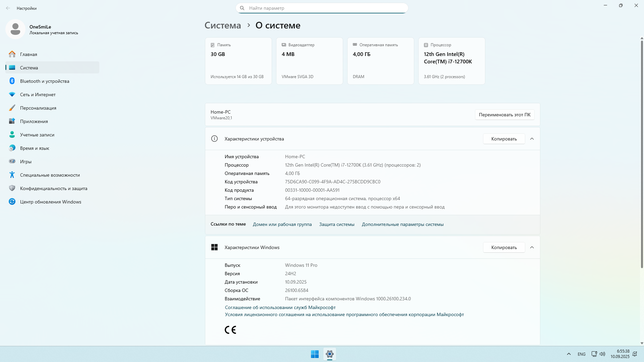Screen dimensions: 644x362
Task: Click the Start button on the taskbar
Action: coord(315,354)
